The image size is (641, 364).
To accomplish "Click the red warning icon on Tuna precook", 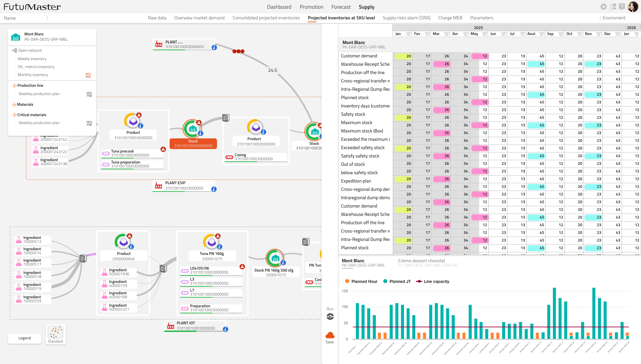I will tap(163, 149).
